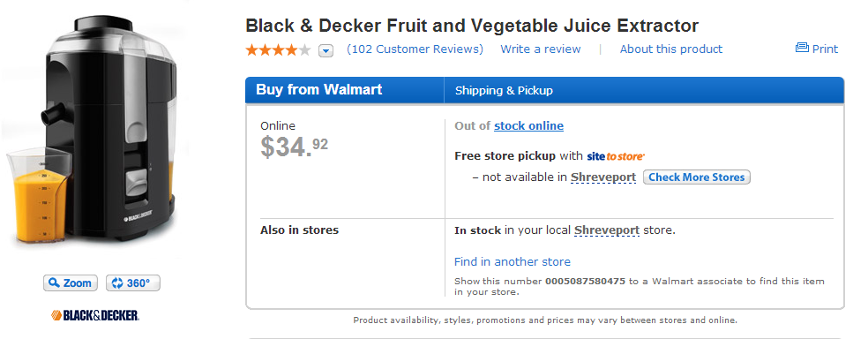Click the site to store logo
The width and height of the screenshot is (868, 339).
point(616,157)
